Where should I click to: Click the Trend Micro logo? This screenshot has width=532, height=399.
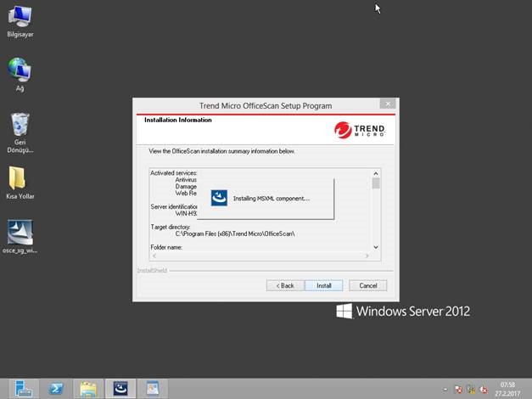(360, 130)
